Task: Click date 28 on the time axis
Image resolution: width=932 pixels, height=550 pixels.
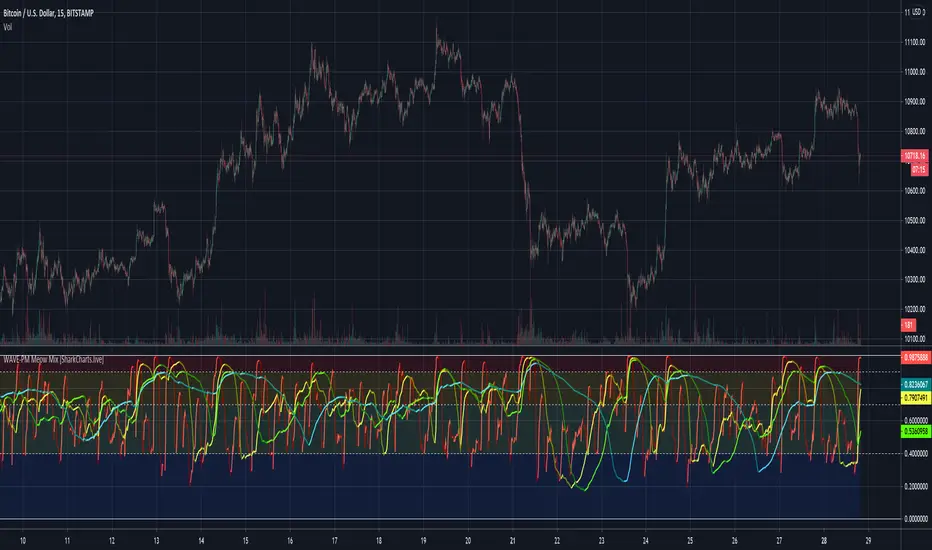Action: [x=824, y=541]
